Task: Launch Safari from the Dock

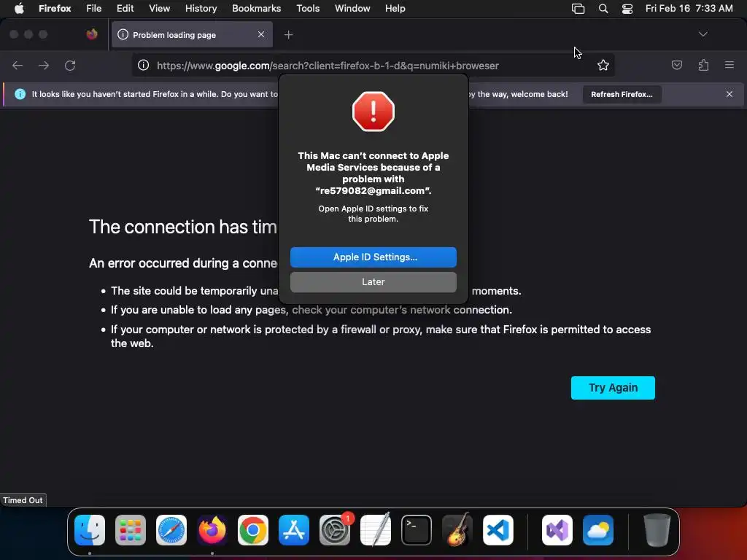Action: [171, 530]
